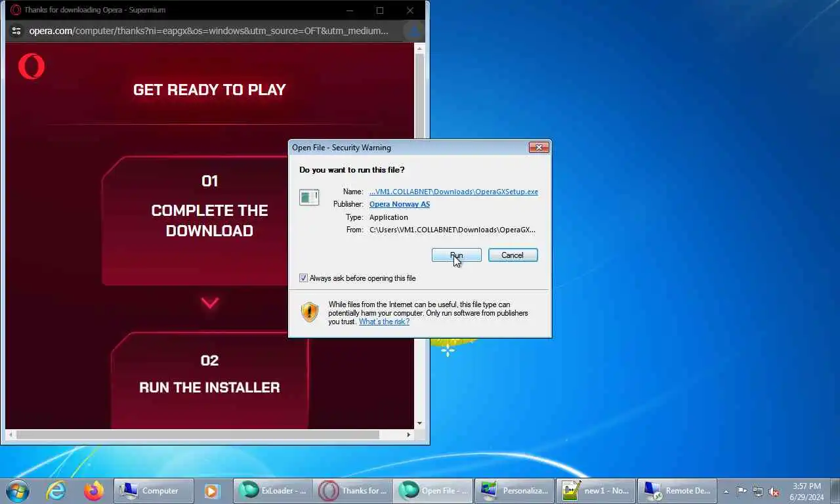The height and width of the screenshot is (504, 840).
Task: Click the vertical scrollbar down arrow in browser
Action: pos(419,424)
